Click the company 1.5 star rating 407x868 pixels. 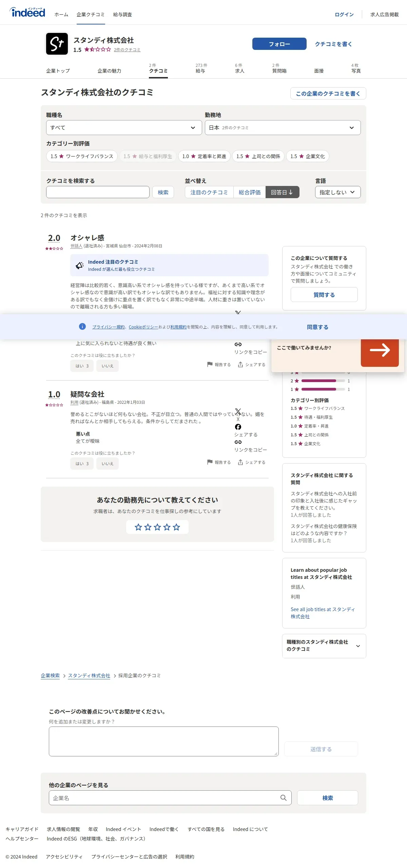click(97, 50)
